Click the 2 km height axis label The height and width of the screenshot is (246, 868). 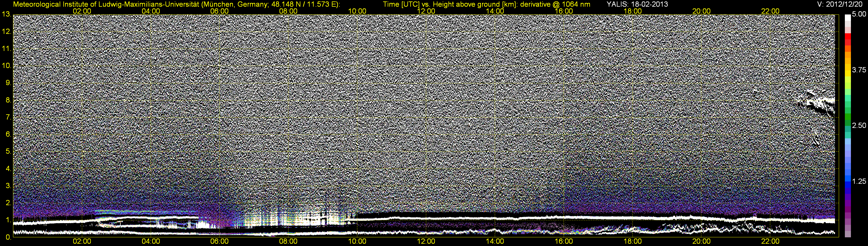[8, 203]
